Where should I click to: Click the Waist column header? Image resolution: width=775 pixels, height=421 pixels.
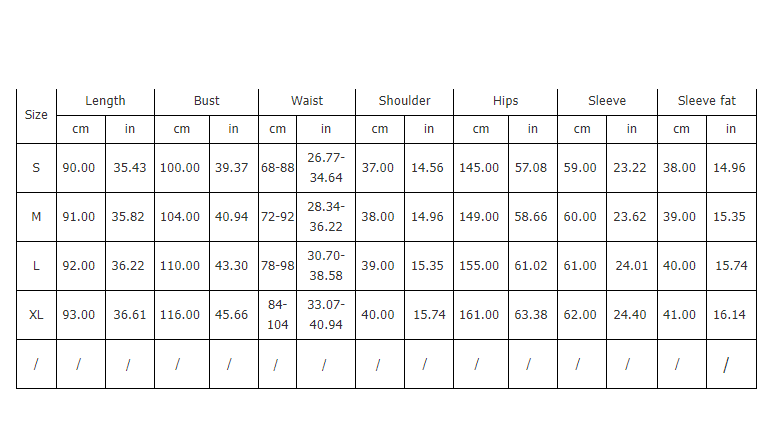(307, 101)
